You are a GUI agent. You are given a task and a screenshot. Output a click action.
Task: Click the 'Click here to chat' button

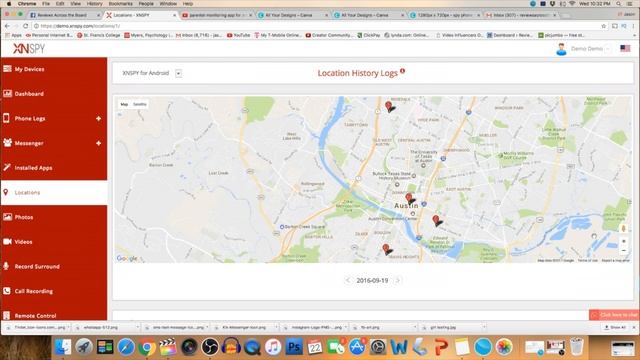coord(615,315)
